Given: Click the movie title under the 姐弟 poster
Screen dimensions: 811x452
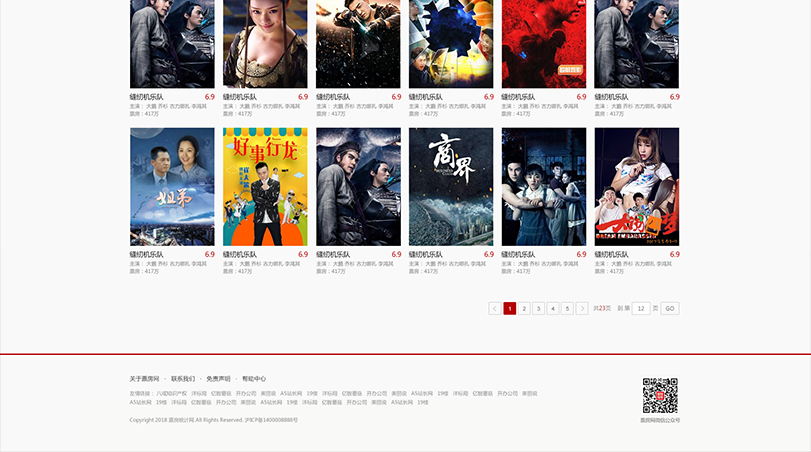Looking at the screenshot, I should [146, 254].
